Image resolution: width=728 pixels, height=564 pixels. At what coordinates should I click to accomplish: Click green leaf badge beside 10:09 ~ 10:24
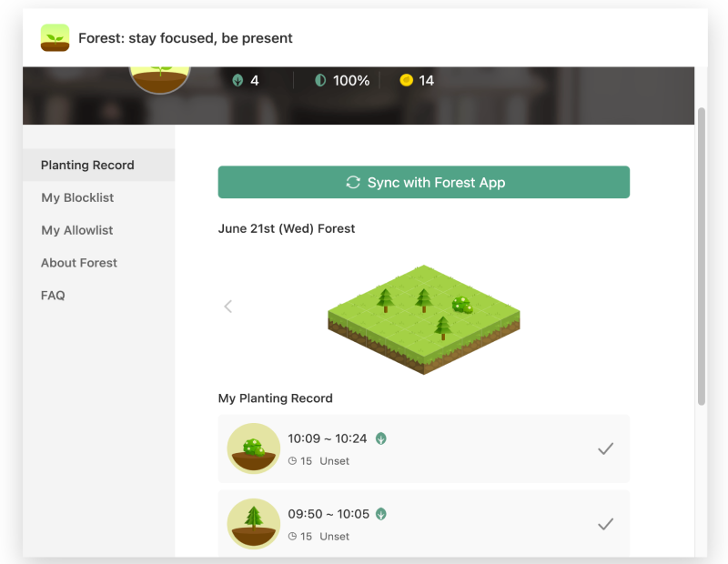pyautogui.click(x=381, y=438)
